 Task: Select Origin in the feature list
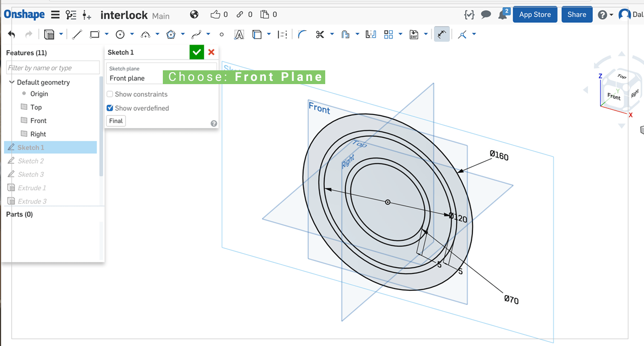[x=39, y=94]
